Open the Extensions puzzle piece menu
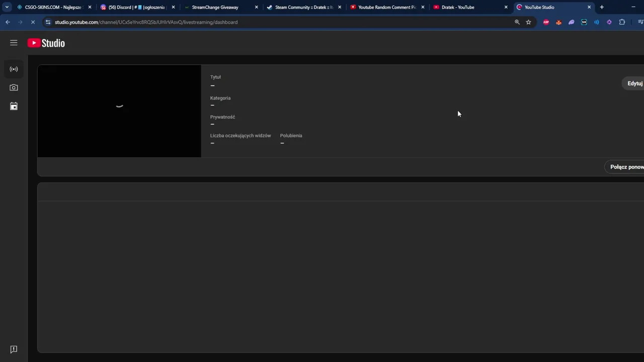Viewport: 644px width, 362px height. pos(622,22)
